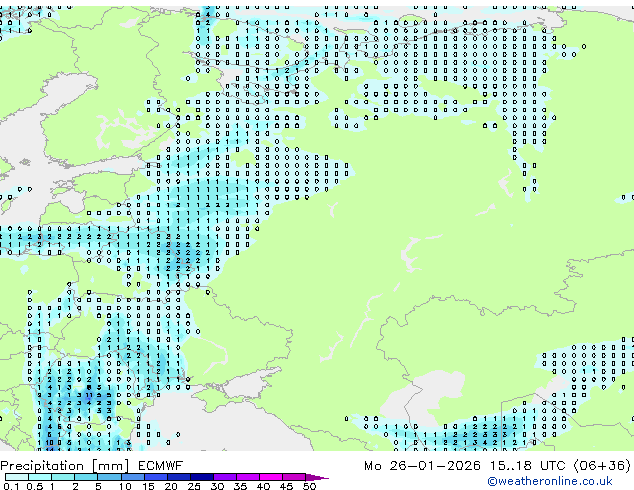The height and width of the screenshot is (490, 634).
Task: Click the legend value label '40'
Action: click(263, 486)
